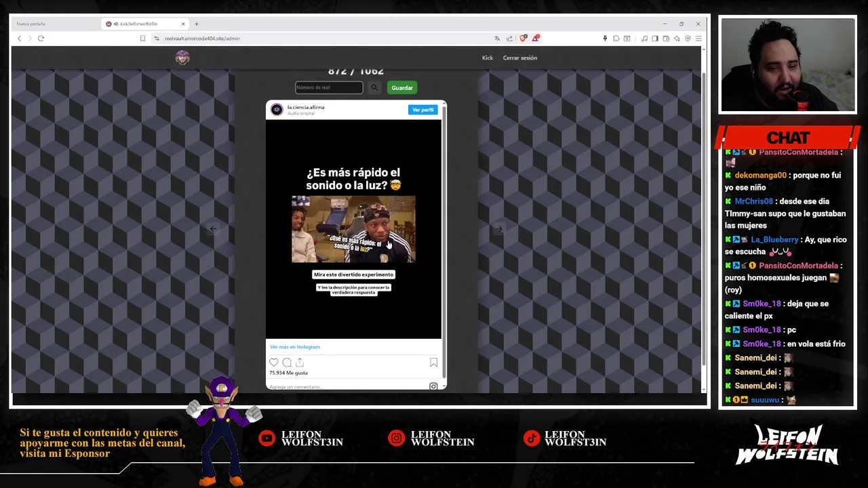Open the tab search toolbar icon
Viewport: 868px width, 488px height.
(626, 39)
